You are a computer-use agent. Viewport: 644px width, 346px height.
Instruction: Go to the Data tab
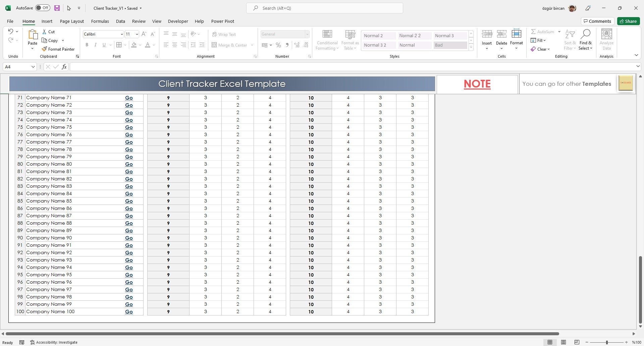120,21
